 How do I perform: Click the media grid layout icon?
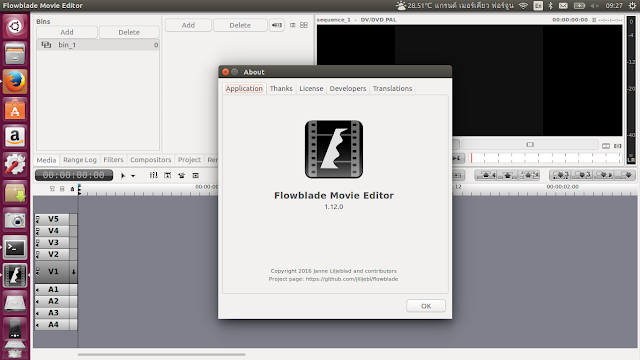pos(304,25)
